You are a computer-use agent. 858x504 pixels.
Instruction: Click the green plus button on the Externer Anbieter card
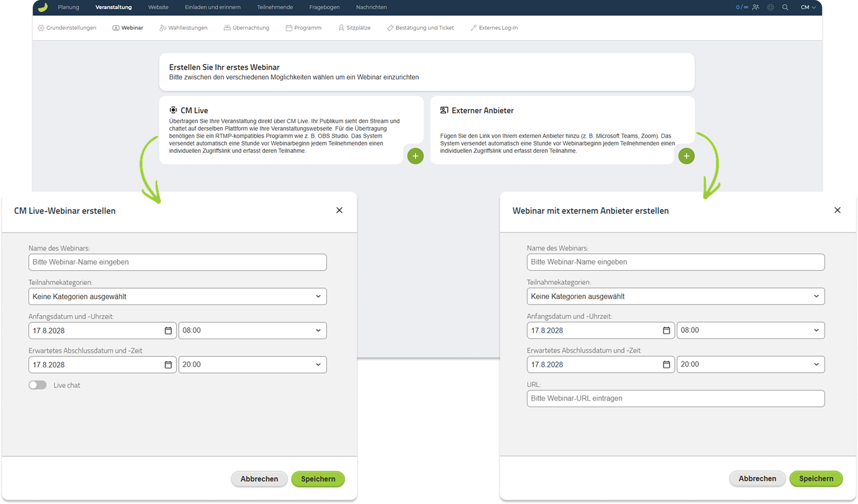686,156
